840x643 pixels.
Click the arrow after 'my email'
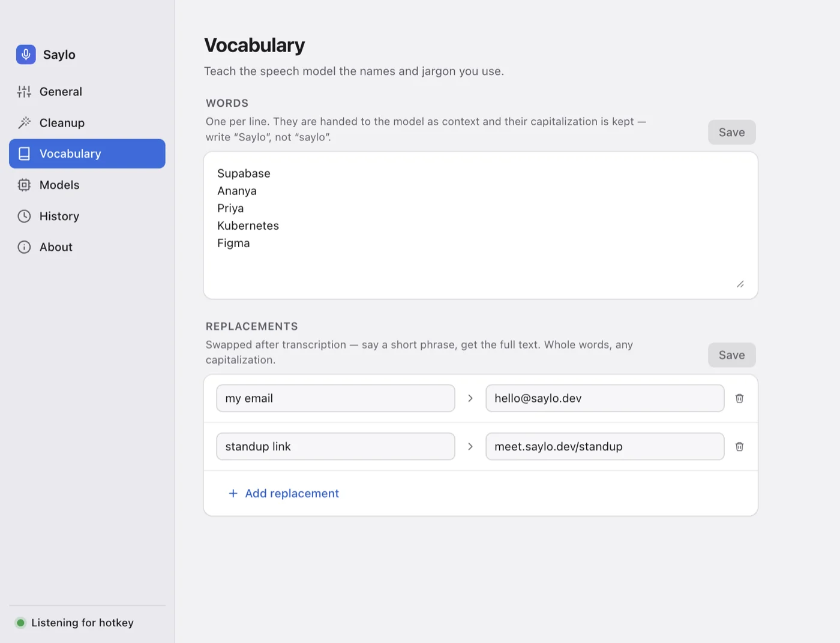point(470,398)
